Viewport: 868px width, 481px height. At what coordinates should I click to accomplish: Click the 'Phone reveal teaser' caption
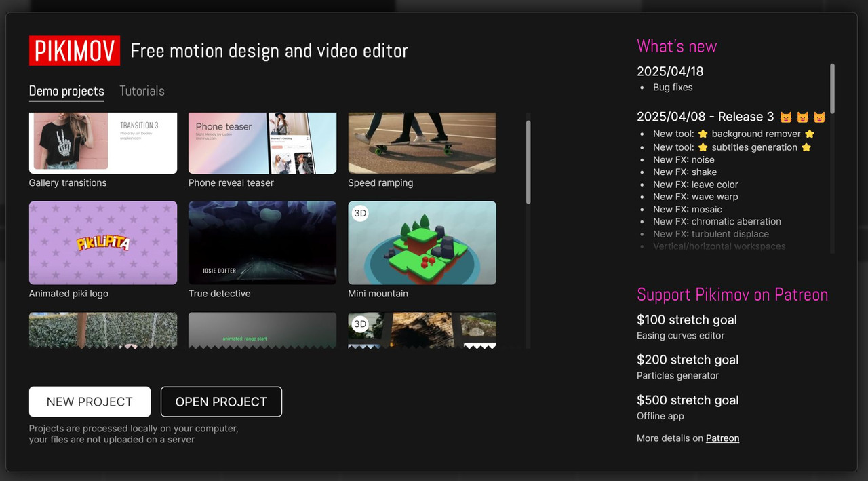pos(231,183)
